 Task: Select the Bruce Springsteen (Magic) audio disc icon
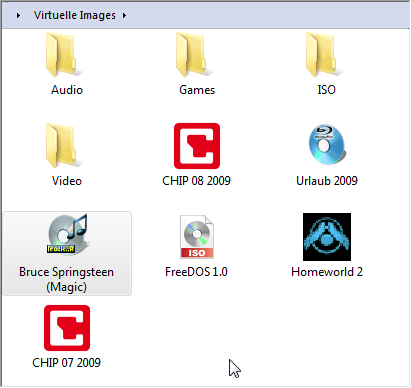coord(67,235)
